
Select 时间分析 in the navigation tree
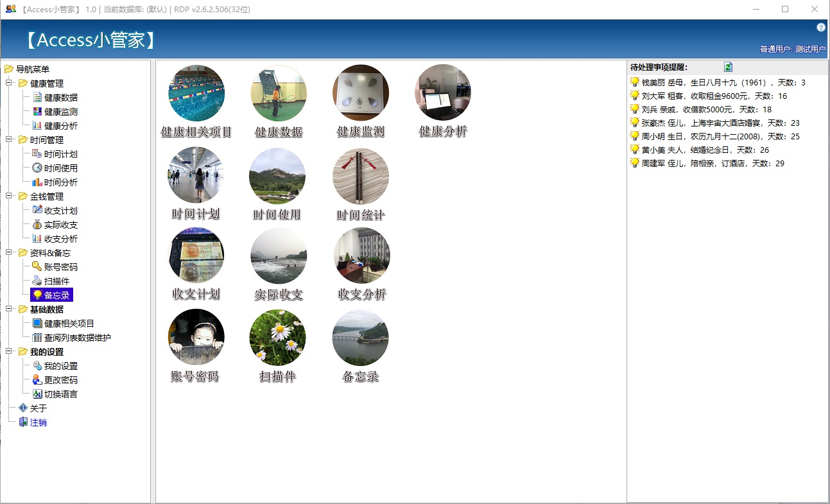click(x=61, y=182)
